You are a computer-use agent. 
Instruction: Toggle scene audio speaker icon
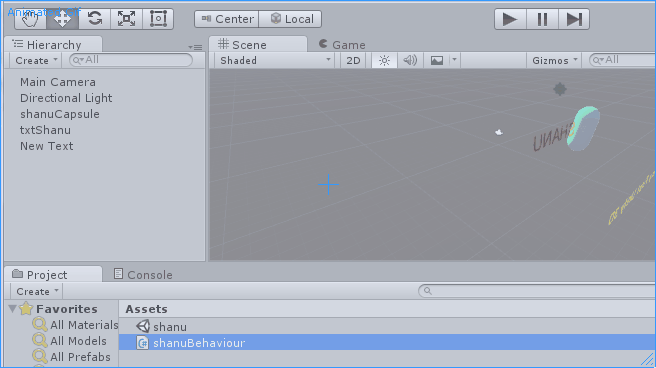coord(410,60)
